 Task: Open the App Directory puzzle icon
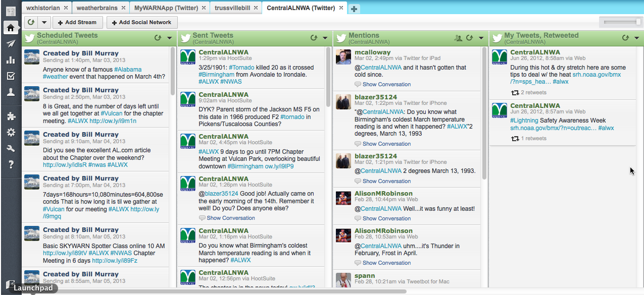click(x=11, y=116)
